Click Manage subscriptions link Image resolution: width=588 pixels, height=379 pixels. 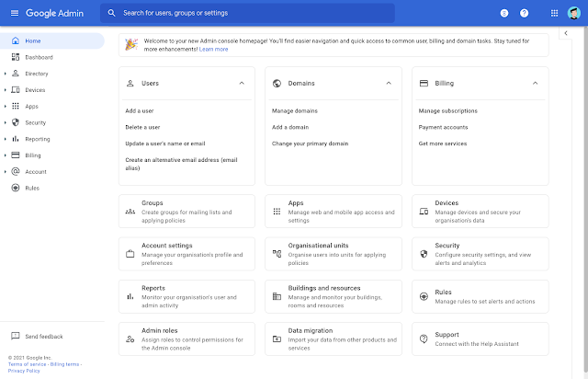448,110
